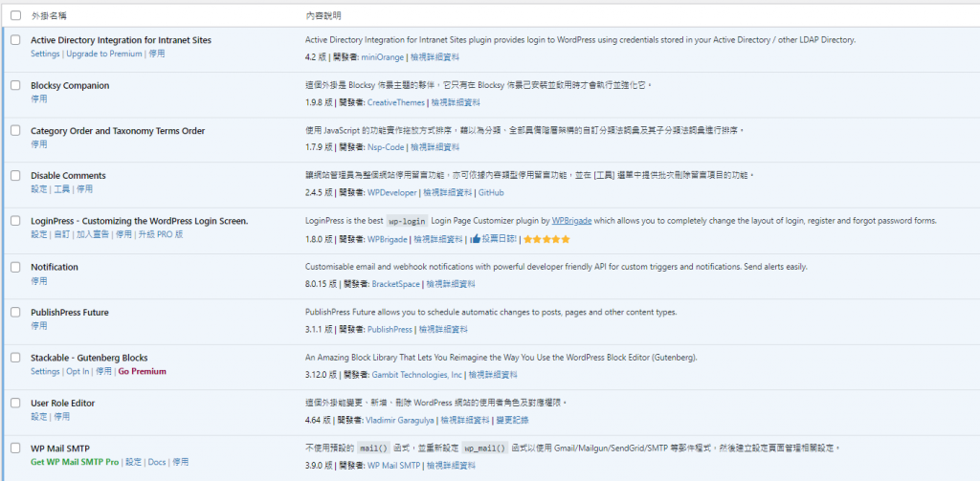Open WPDeveloper author link
Viewport: 980px width, 481px height.
point(391,193)
